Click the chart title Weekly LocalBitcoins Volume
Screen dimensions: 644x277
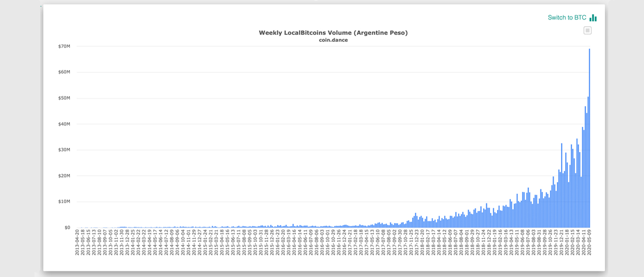click(x=333, y=33)
